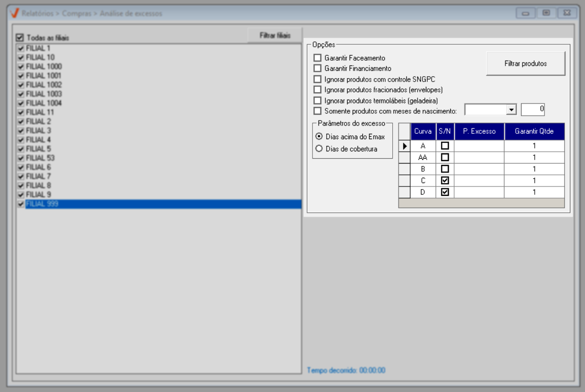Toggle the FILIAL 9 checkbox

click(21, 194)
